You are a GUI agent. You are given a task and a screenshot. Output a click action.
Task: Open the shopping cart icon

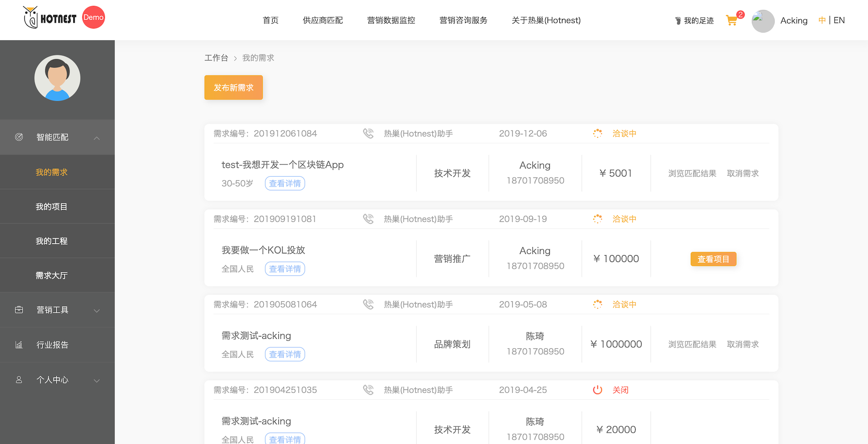click(731, 20)
